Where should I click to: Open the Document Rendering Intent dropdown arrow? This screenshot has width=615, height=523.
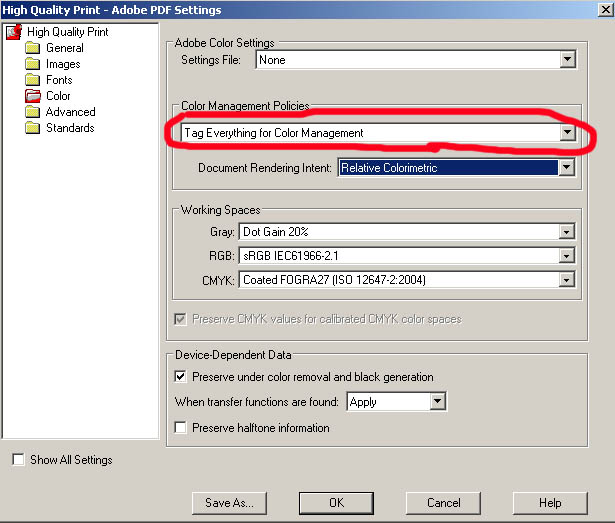click(x=566, y=168)
